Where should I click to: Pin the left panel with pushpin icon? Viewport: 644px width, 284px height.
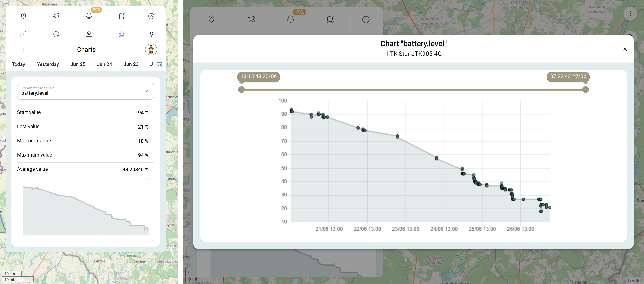tap(151, 34)
